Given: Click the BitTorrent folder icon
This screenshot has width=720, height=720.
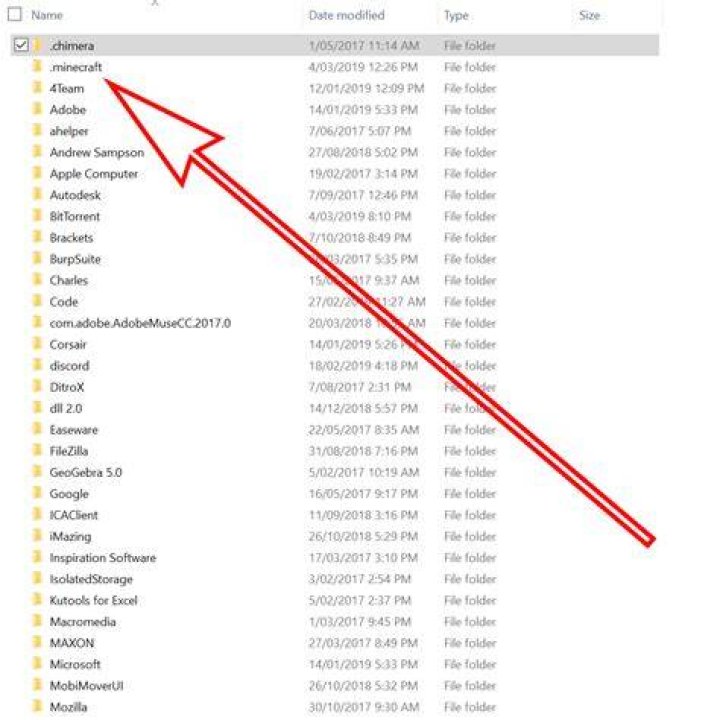Looking at the screenshot, I should (38, 216).
